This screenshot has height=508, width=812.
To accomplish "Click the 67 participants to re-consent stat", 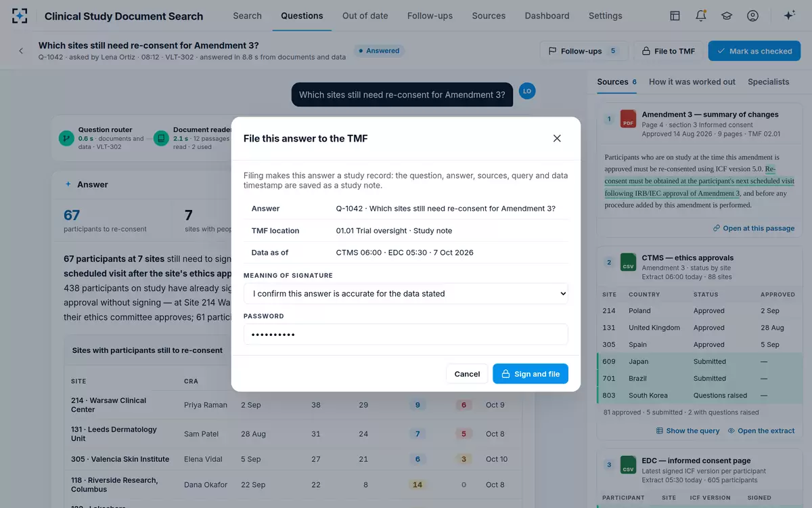I will (105, 221).
